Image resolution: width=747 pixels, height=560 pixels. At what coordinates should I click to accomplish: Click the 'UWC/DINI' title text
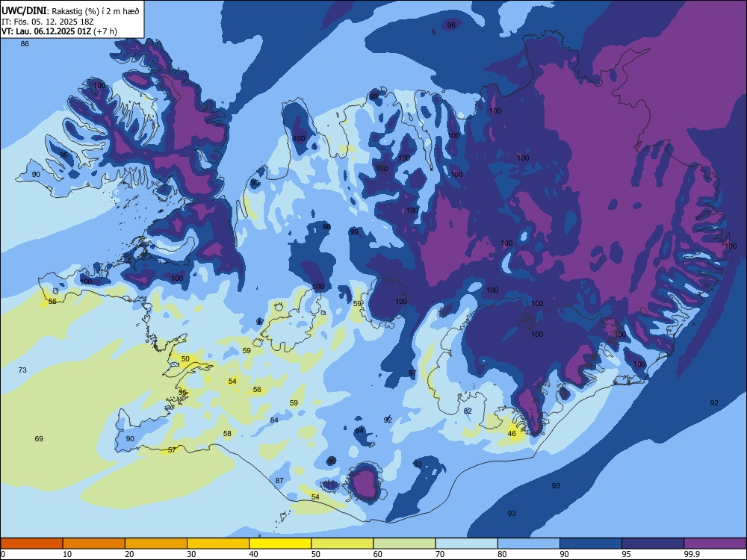pyautogui.click(x=24, y=11)
